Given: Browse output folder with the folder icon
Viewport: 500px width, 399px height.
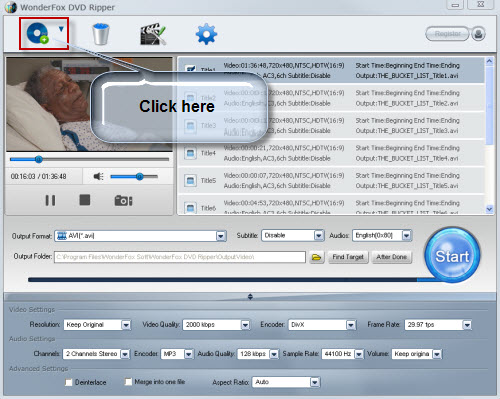Looking at the screenshot, I should 317,257.
